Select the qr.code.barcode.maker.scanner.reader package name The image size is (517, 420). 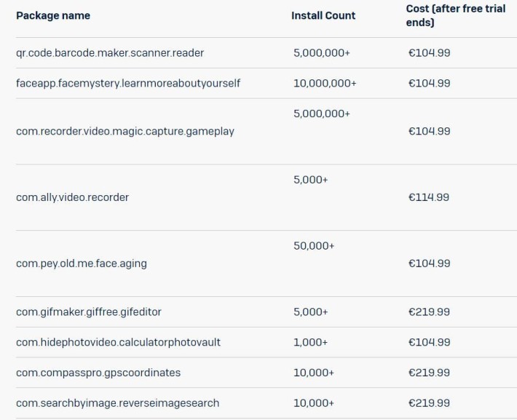(x=110, y=53)
